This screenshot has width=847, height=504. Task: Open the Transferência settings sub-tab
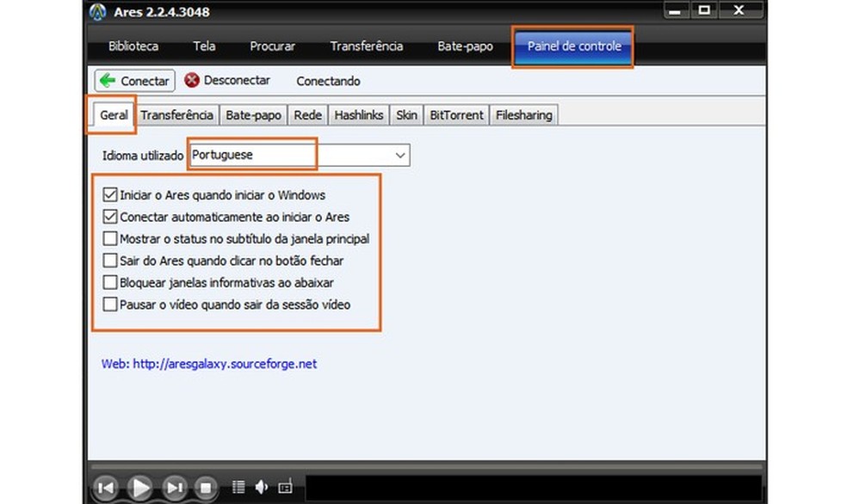[176, 115]
